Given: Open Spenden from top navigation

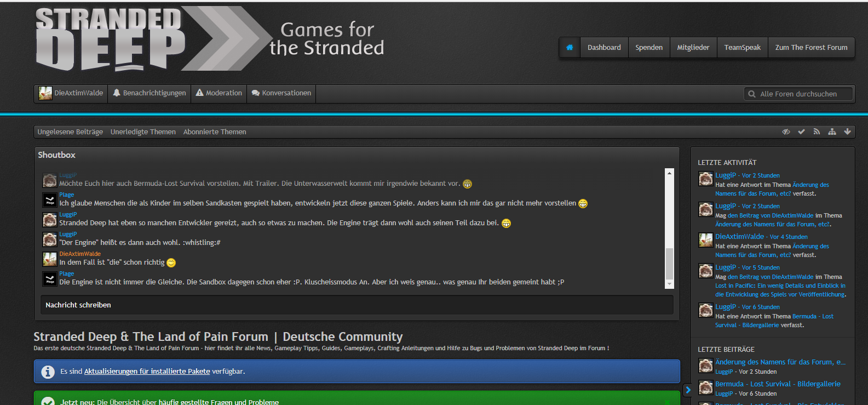Looking at the screenshot, I should coord(649,48).
